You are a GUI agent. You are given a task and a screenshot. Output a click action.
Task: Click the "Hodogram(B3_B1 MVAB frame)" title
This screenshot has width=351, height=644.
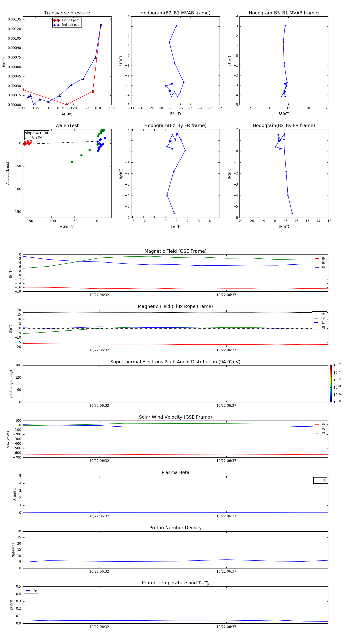tap(284, 13)
